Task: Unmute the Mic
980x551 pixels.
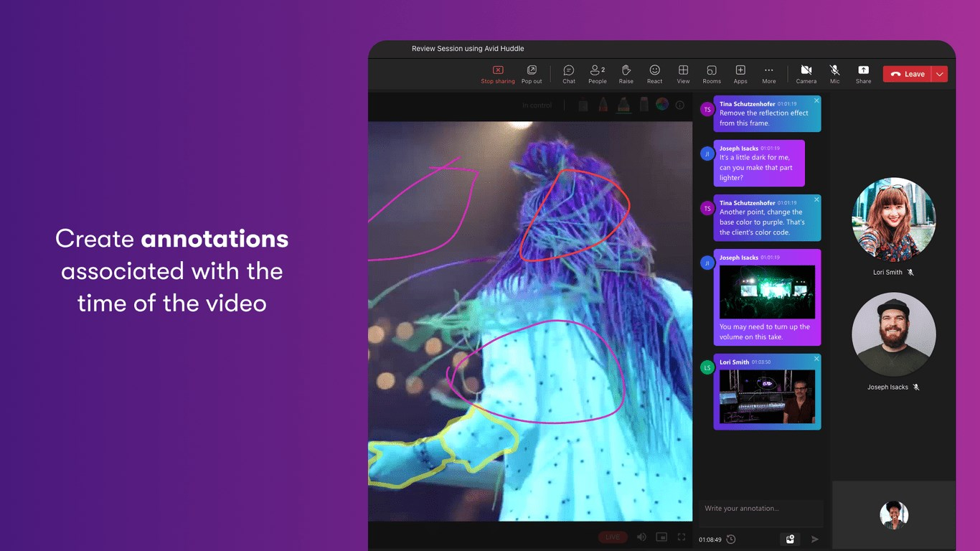Action: (x=834, y=74)
